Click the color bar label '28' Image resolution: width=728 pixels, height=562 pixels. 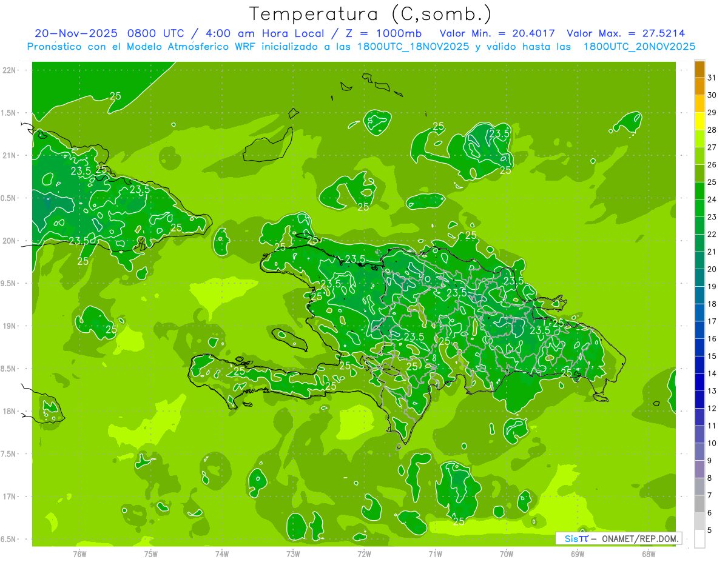point(712,130)
